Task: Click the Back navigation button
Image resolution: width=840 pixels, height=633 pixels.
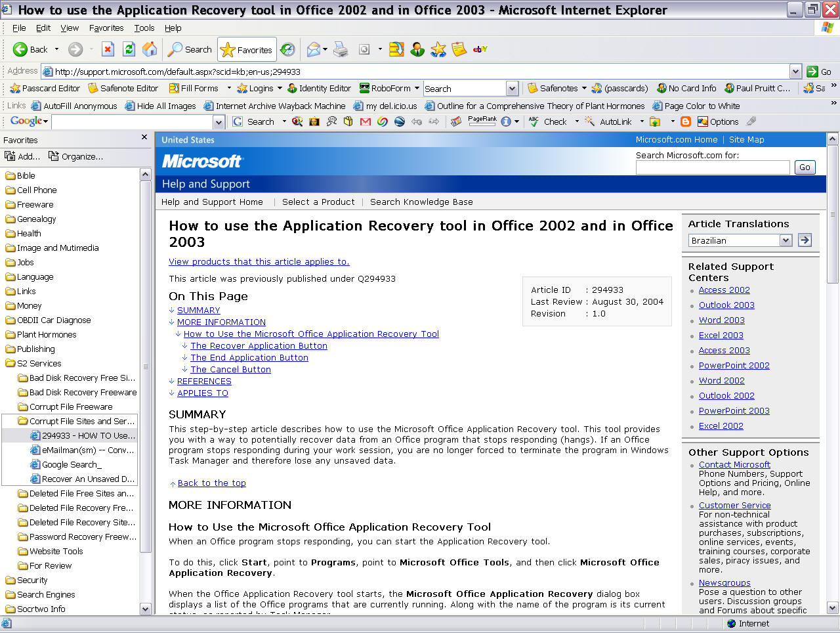Action: pyautogui.click(x=30, y=49)
